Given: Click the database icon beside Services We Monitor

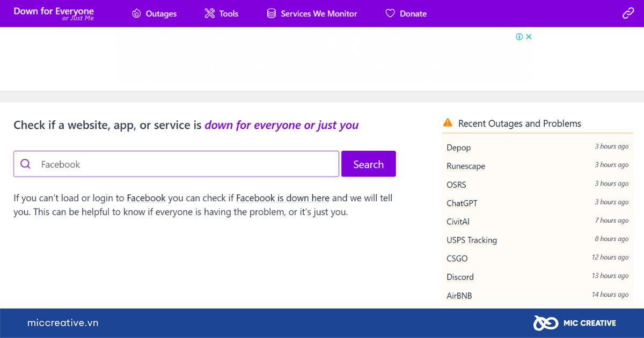Looking at the screenshot, I should point(272,13).
